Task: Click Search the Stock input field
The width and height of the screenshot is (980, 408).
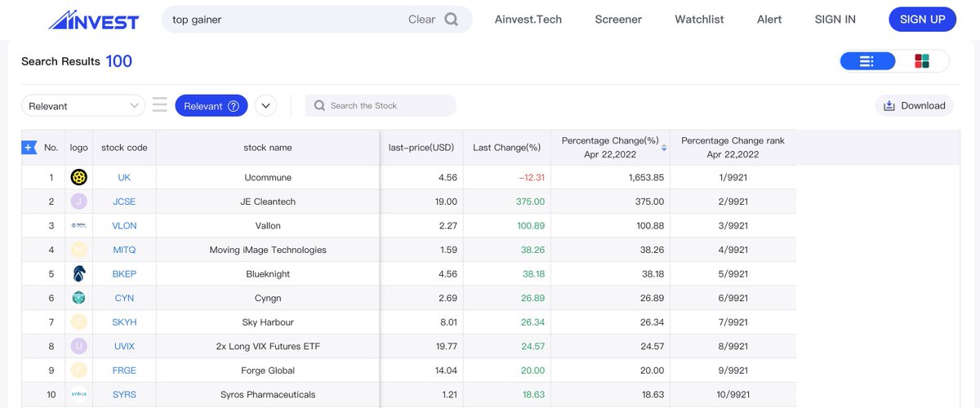Action: (x=381, y=105)
